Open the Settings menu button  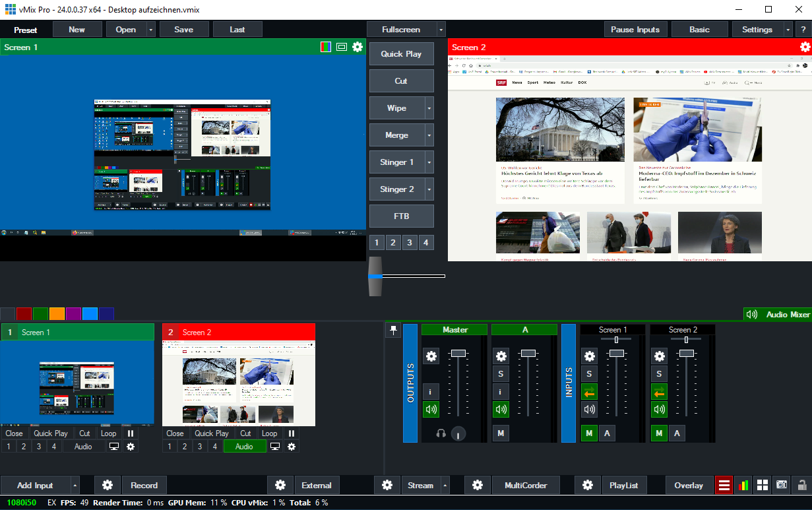click(757, 30)
